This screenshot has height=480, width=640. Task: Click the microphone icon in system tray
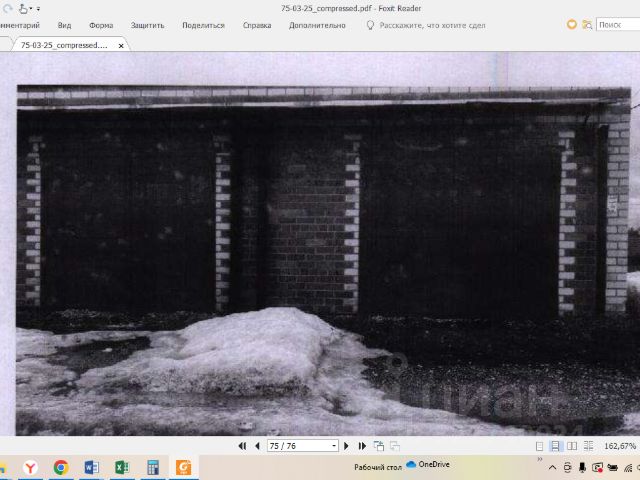pos(582,468)
